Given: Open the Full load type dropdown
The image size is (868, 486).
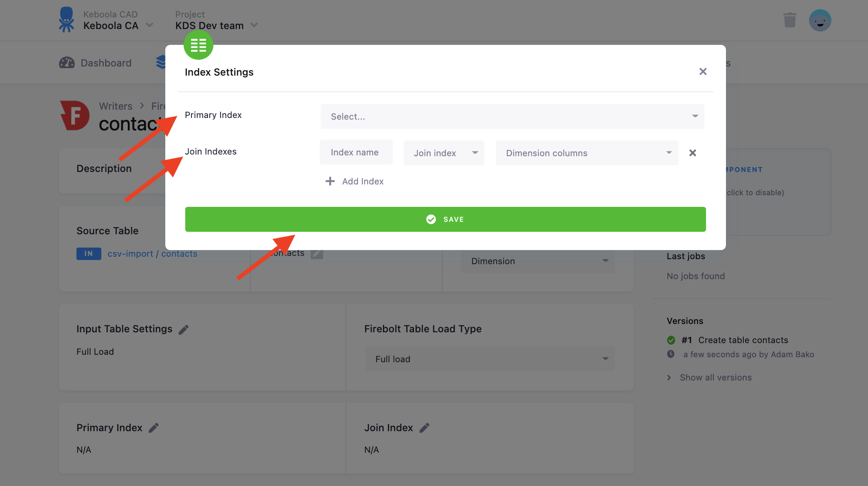Looking at the screenshot, I should pyautogui.click(x=490, y=359).
